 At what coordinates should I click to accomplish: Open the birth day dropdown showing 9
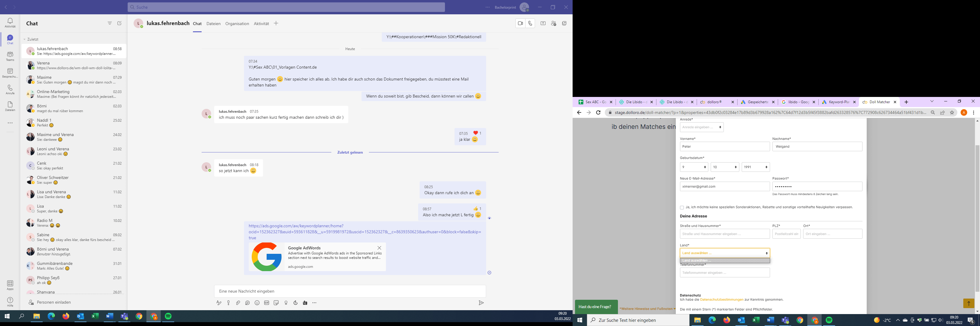[694, 167]
